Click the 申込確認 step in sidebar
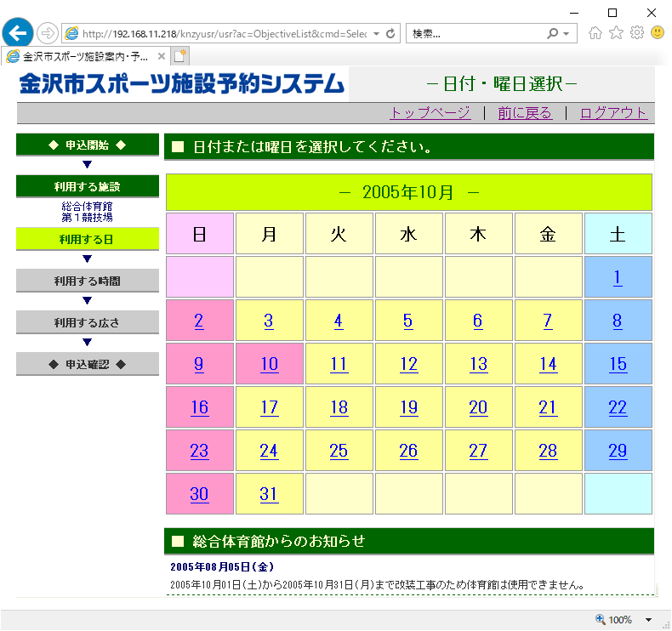 pyautogui.click(x=88, y=364)
